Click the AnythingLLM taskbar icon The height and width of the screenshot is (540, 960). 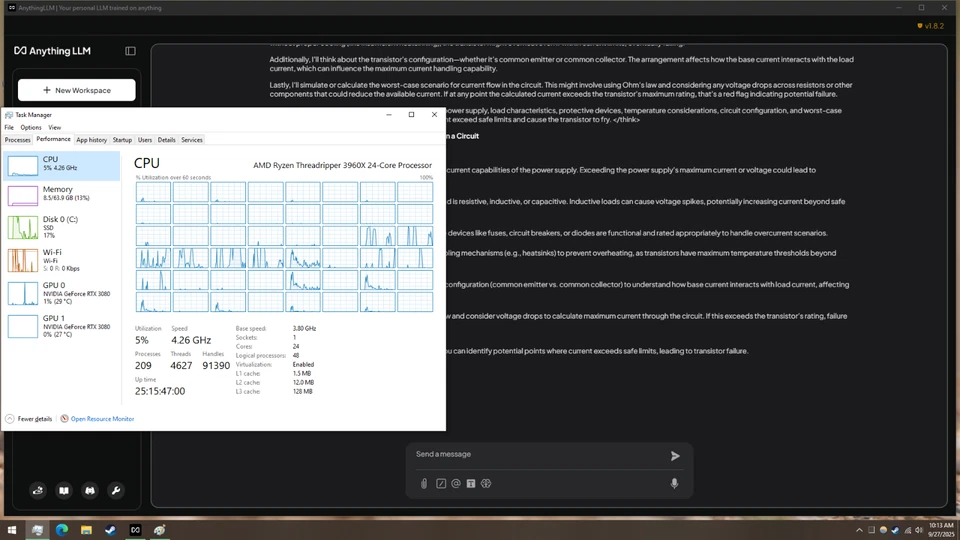(x=135, y=530)
